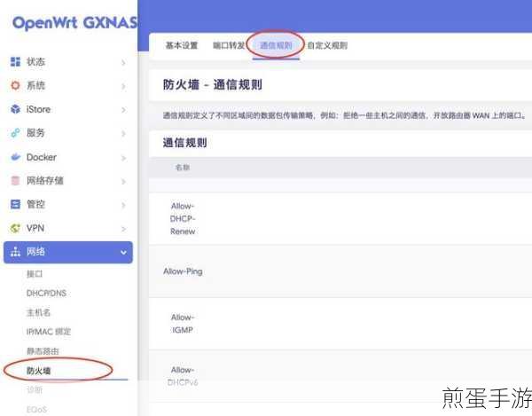
Task: Click the 服务 services link icon
Action: point(15,133)
